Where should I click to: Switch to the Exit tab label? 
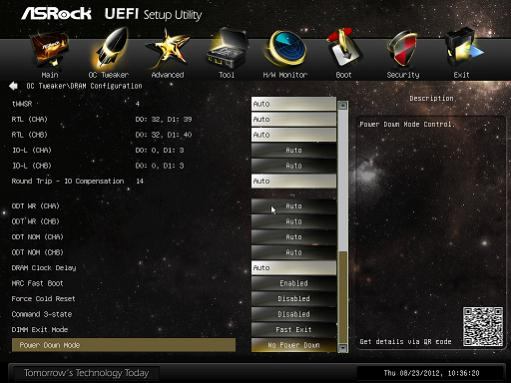pyautogui.click(x=462, y=75)
